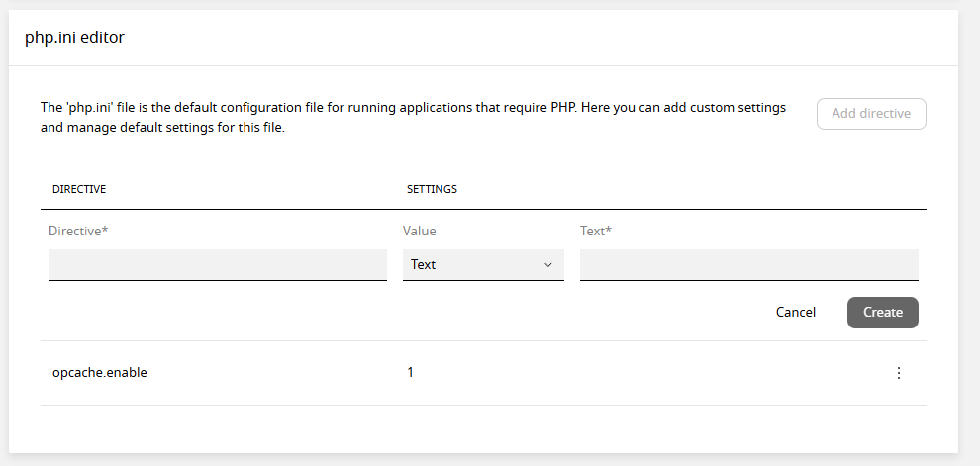This screenshot has height=466, width=980.
Task: Click into the Text value input field
Action: coord(748,264)
